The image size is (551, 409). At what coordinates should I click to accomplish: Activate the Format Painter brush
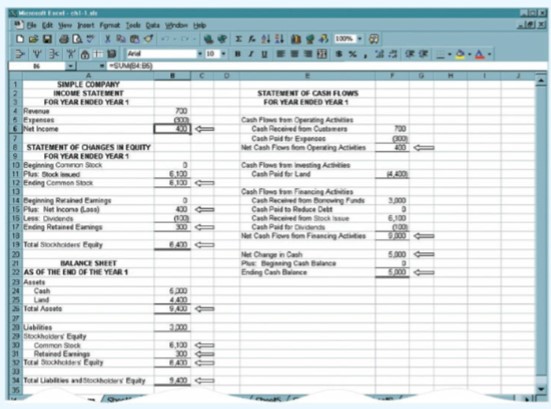pyautogui.click(x=148, y=39)
